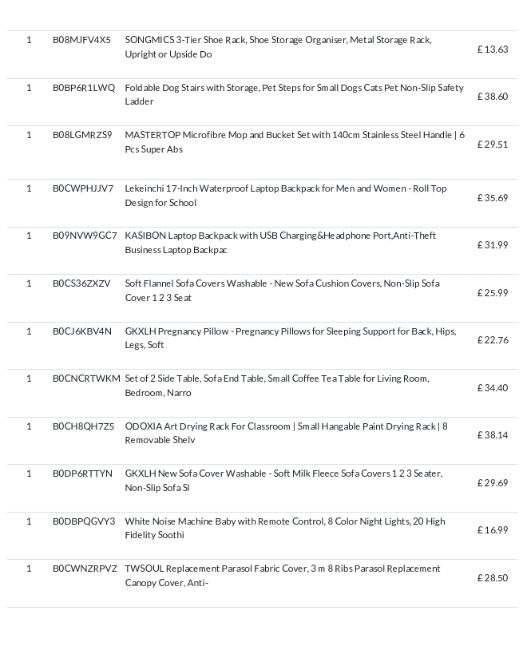Select the GKXLH Pregnancy Pillow description
The width and height of the screenshot is (523, 650).
tap(291, 338)
